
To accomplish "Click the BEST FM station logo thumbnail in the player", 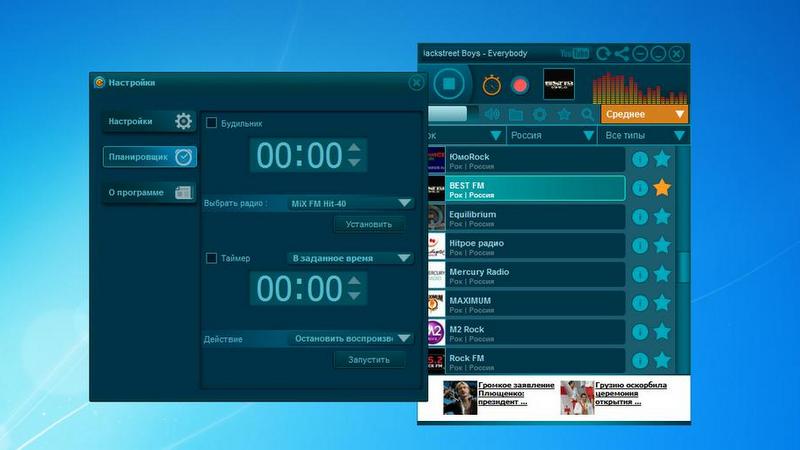I will point(559,84).
